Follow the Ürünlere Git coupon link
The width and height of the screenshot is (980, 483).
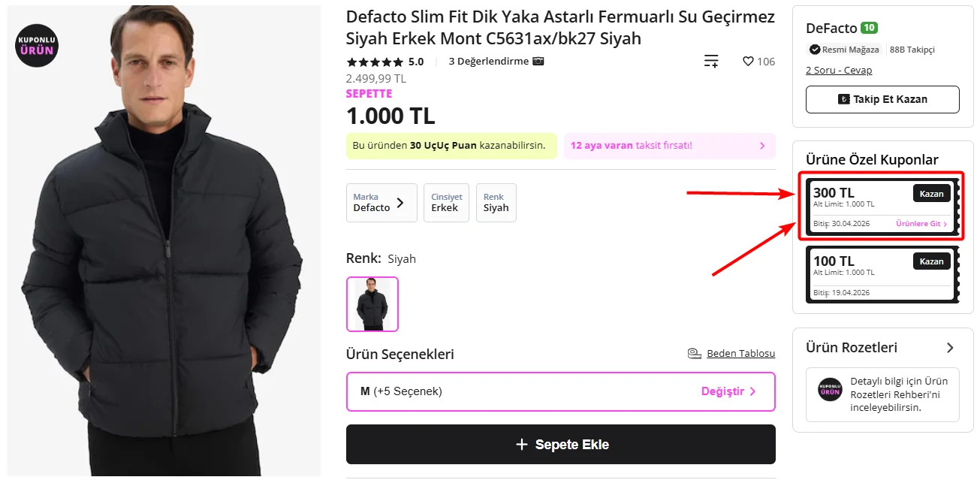[921, 224]
